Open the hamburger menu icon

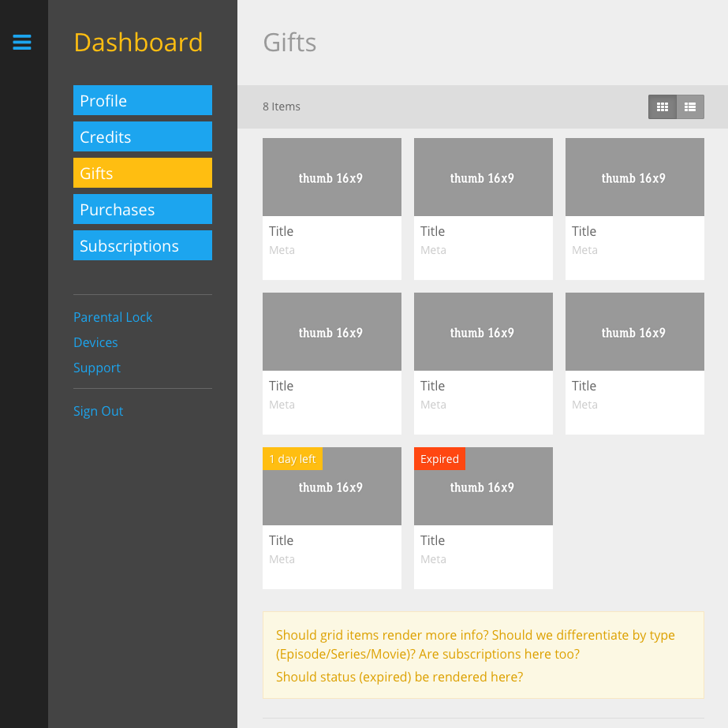pos(22,42)
